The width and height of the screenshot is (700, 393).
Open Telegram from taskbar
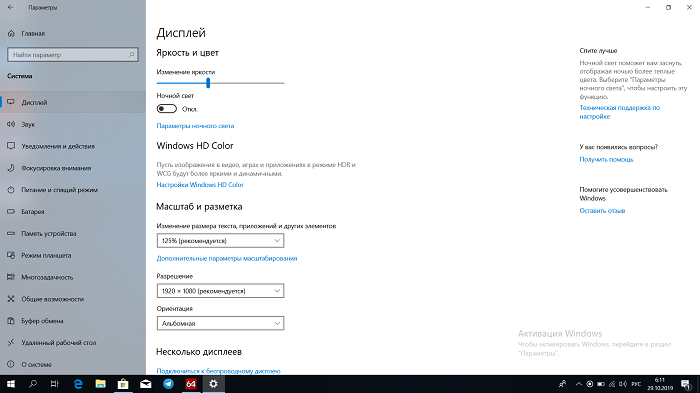[168, 384]
